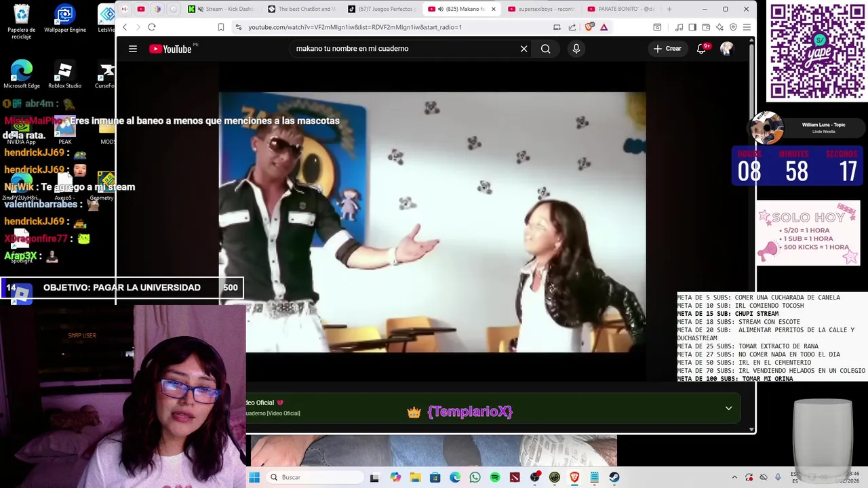Open Brave main menu

click(x=747, y=27)
